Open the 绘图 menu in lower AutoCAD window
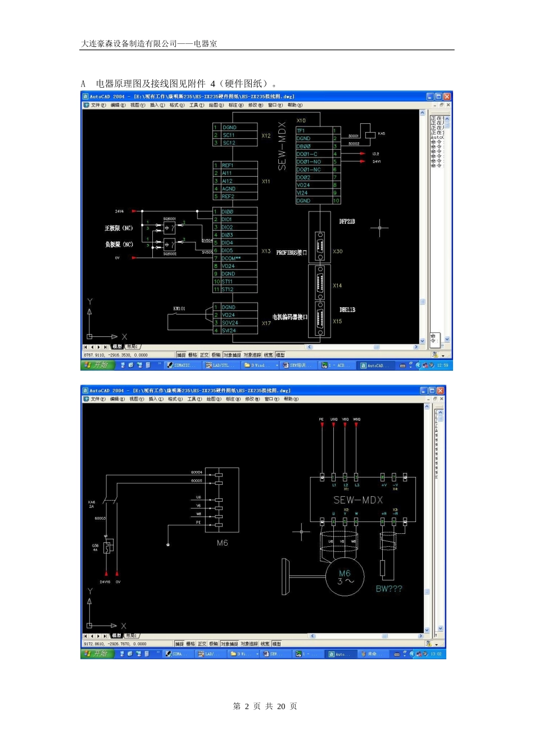Viewport: 534px width, 756px height. click(x=214, y=399)
